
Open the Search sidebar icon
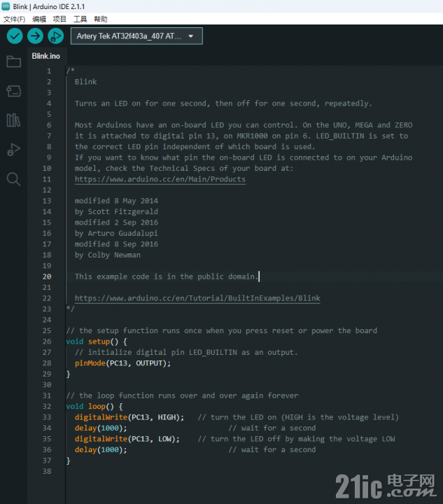tap(13, 179)
